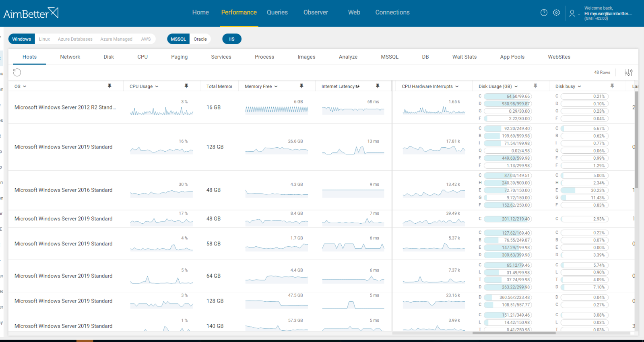This screenshot has width=644, height=342.
Task: Expand the Memory Free column dropdown
Action: [x=276, y=87]
